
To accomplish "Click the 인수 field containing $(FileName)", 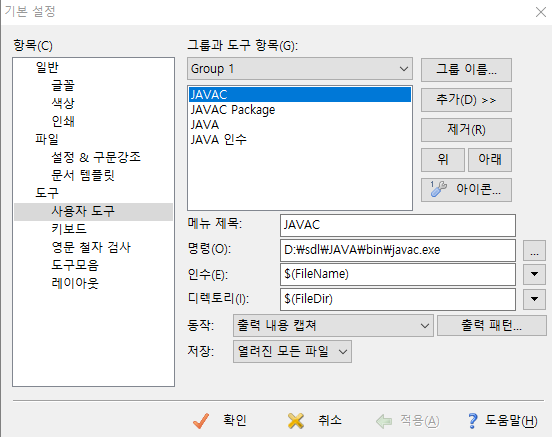I will coord(398,274).
